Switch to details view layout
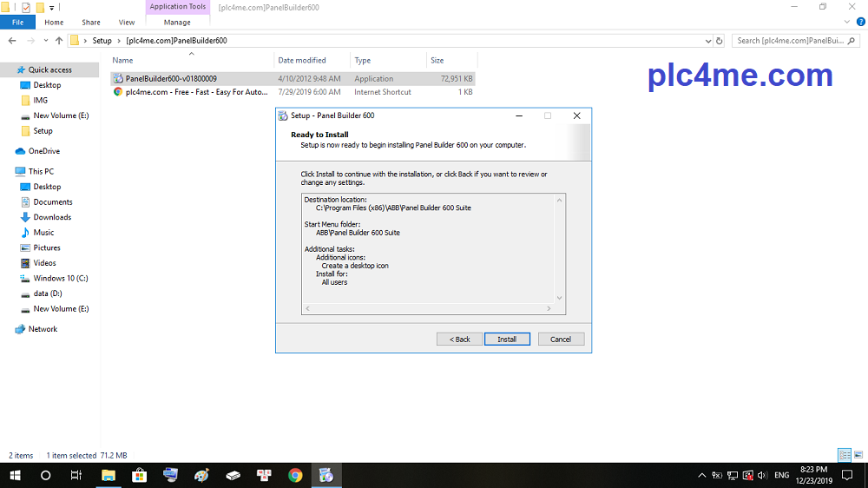868x488 pixels. [x=844, y=455]
